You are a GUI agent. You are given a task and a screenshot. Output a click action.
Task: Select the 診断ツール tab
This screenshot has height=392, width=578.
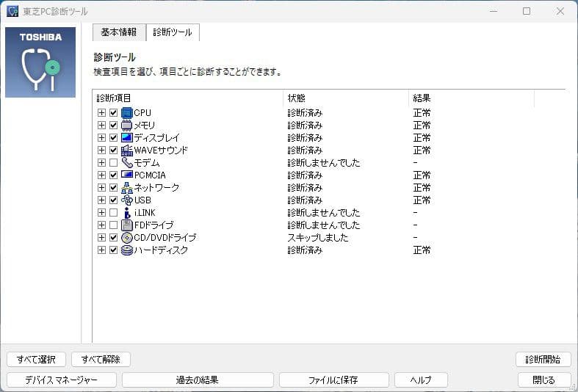173,32
